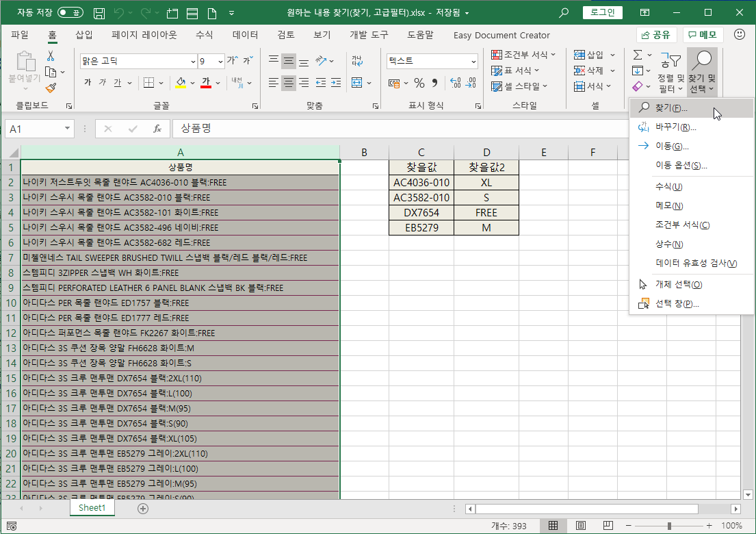Viewport: 756px width, 534px height.
Task: Click the 삽입 insert cells button
Action: pos(588,55)
